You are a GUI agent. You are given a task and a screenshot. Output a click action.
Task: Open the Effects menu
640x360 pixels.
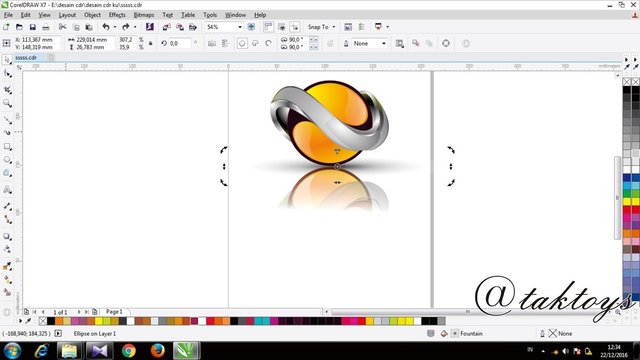(117, 15)
